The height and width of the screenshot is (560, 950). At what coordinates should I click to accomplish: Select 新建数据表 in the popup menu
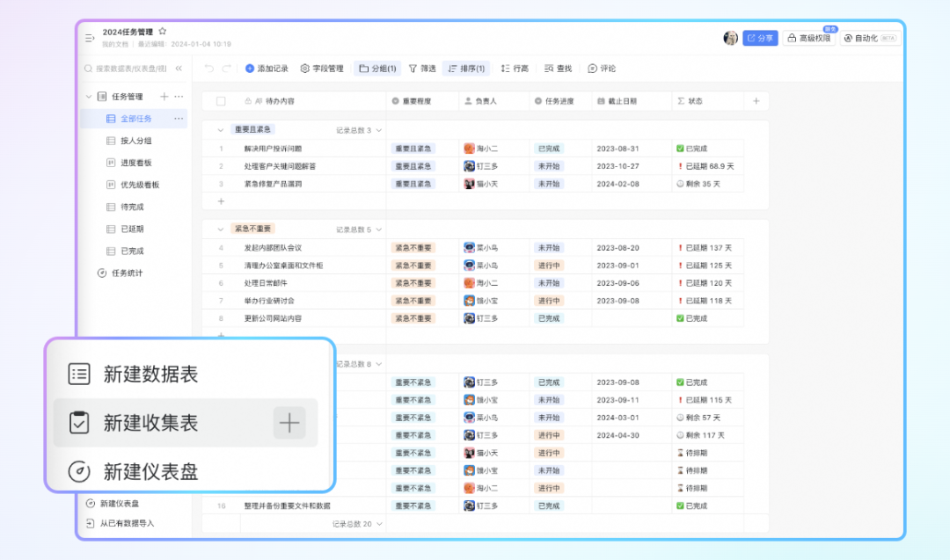tap(150, 374)
